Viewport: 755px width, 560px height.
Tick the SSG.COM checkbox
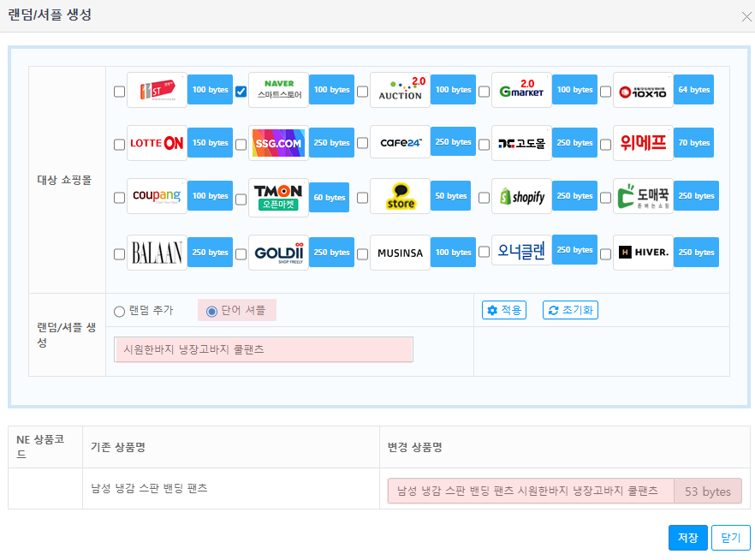coord(241,145)
